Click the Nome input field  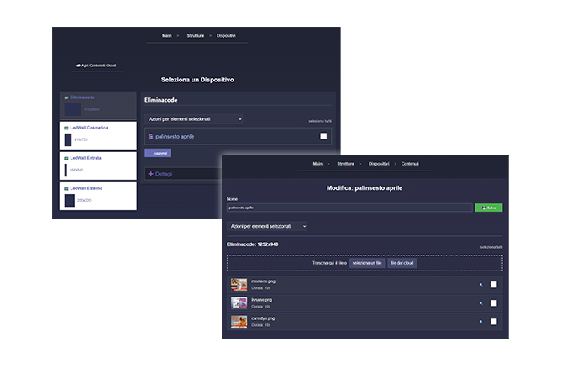(349, 208)
